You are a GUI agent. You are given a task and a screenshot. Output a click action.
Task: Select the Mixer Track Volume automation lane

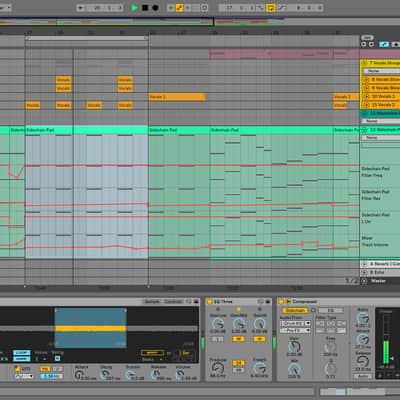375,241
